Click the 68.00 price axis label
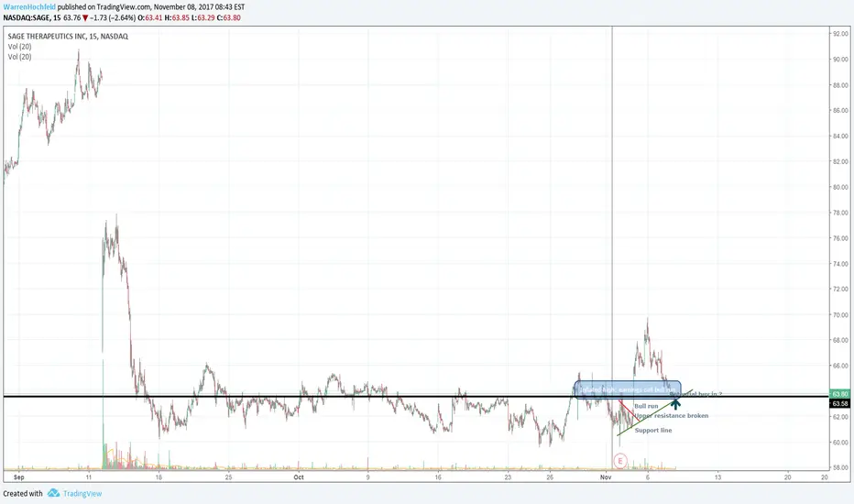The width and height of the screenshot is (854, 504). [x=840, y=341]
